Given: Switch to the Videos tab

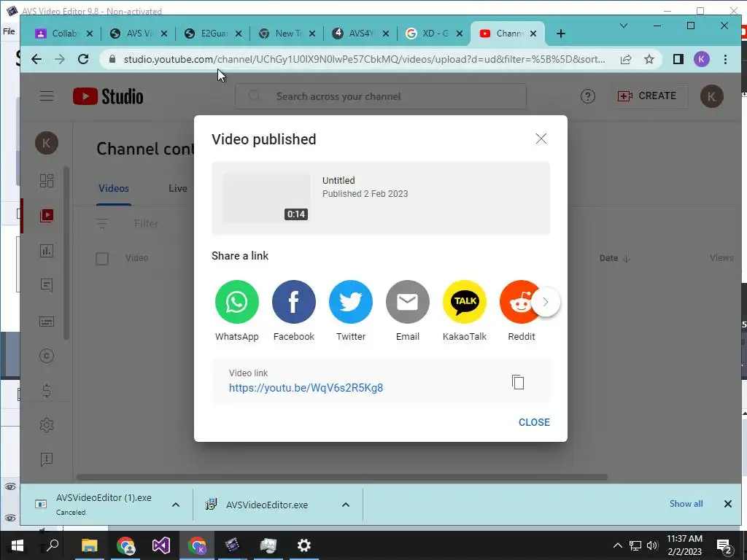Looking at the screenshot, I should pos(113,188).
